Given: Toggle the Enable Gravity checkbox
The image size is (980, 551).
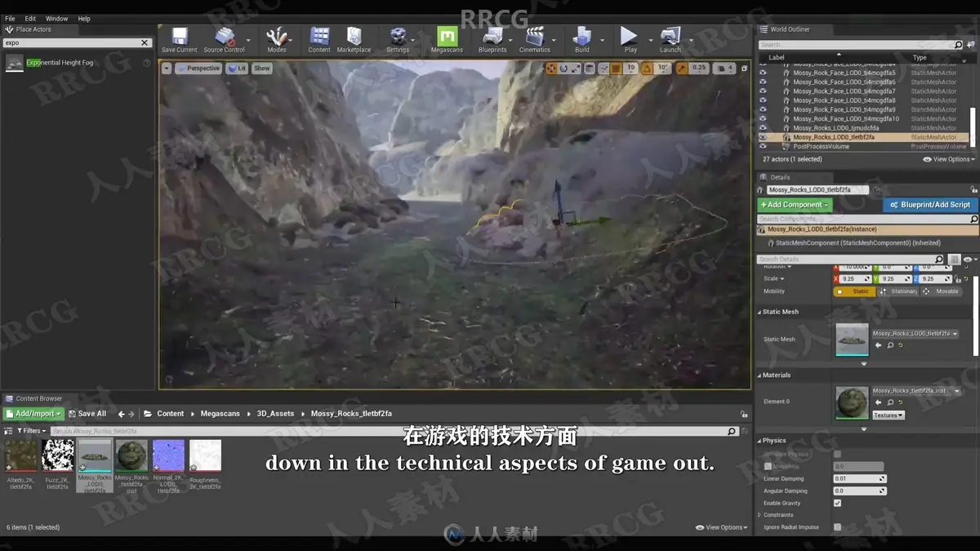Looking at the screenshot, I should pos(837,503).
